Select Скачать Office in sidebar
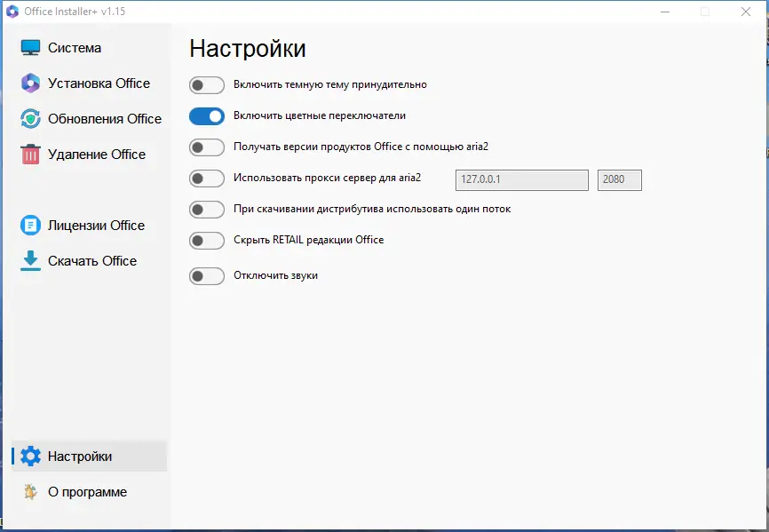Viewport: 769px width, 532px height. [90, 261]
